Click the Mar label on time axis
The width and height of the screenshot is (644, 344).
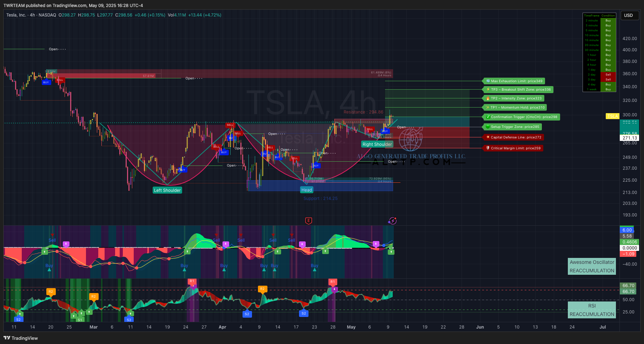94,327
